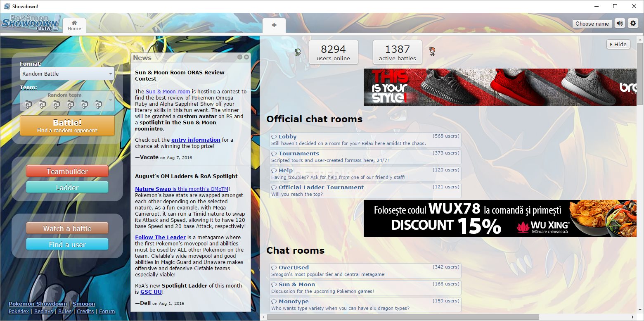Hide the rooms list with Hide button

[x=618, y=44]
